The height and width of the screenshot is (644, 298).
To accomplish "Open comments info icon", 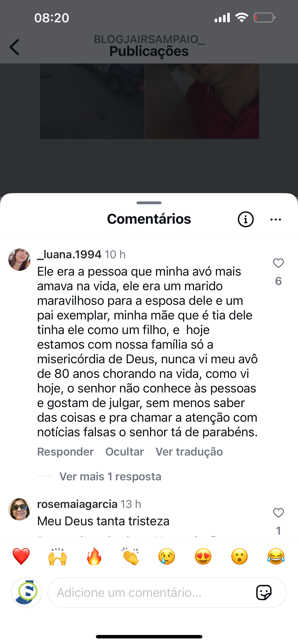I will click(x=246, y=219).
